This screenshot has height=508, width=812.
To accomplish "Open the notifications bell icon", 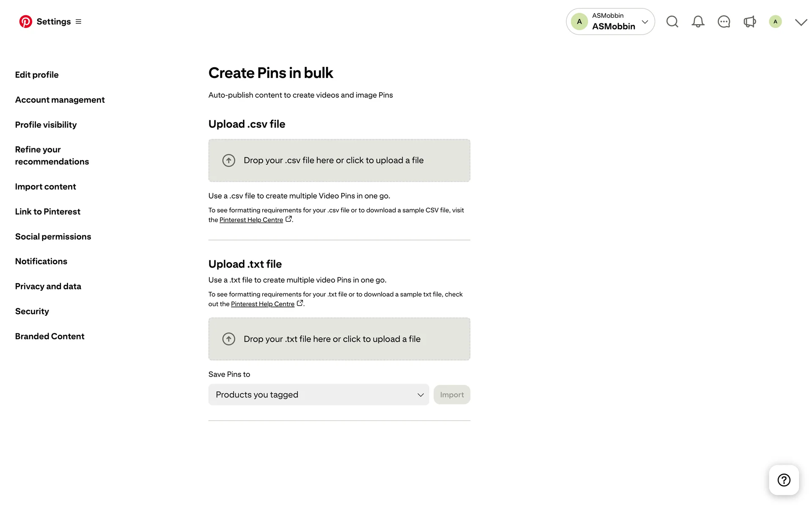I will (698, 22).
